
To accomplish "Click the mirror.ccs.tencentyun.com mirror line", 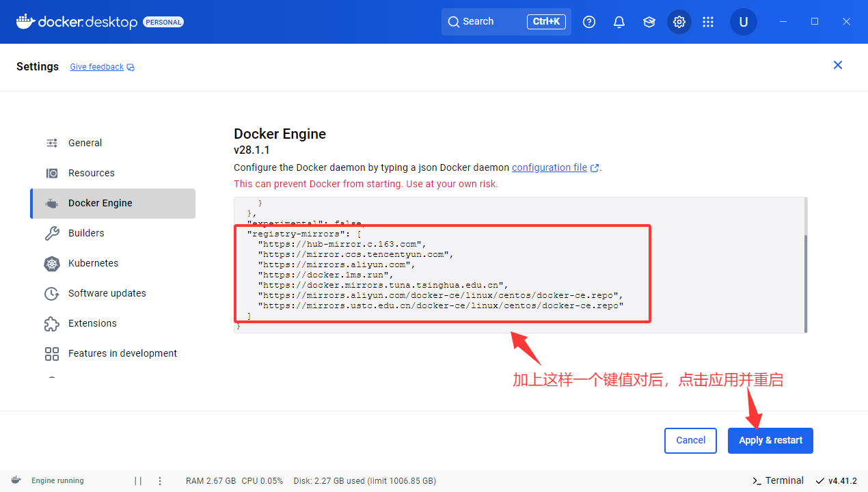I will (355, 254).
